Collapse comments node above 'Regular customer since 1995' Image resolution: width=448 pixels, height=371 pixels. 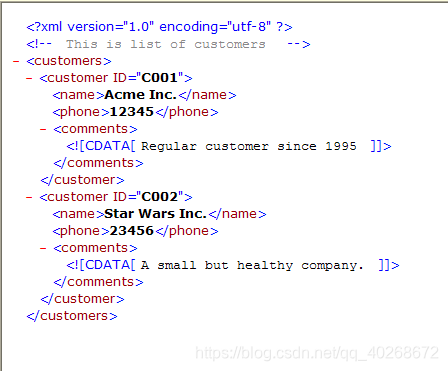tap(43, 129)
